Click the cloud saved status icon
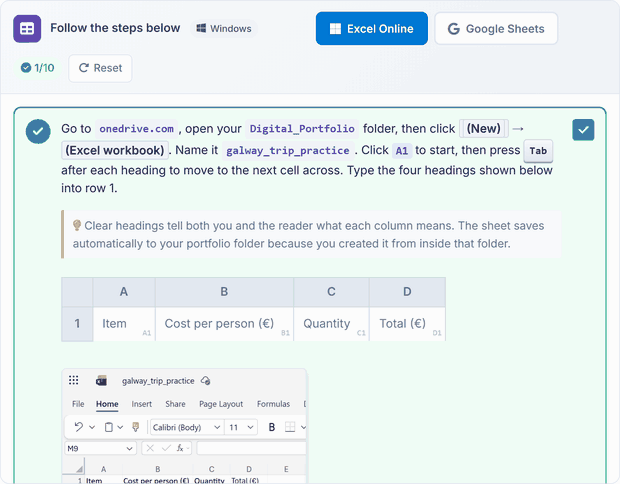Viewport: 620px width, 484px height. (x=206, y=381)
